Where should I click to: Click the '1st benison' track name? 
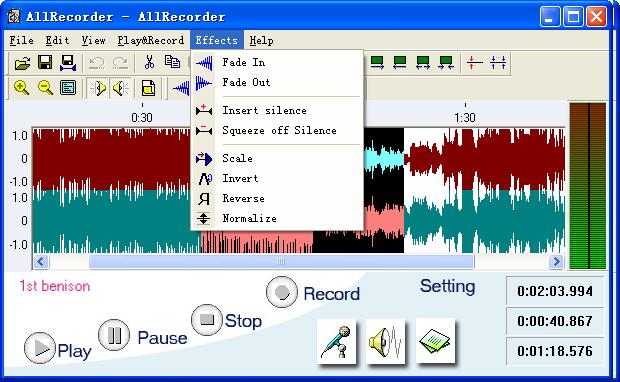[x=55, y=286]
